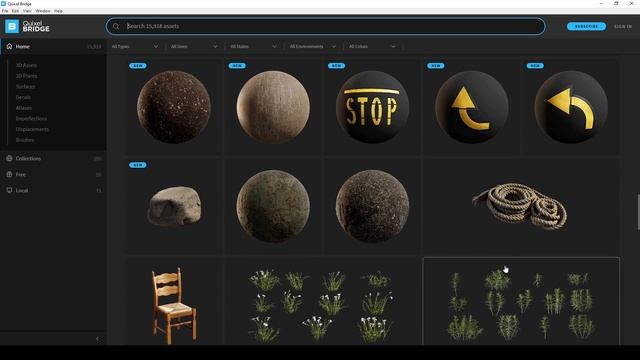
Task: Open the Free assets section label
Action: 20,174
